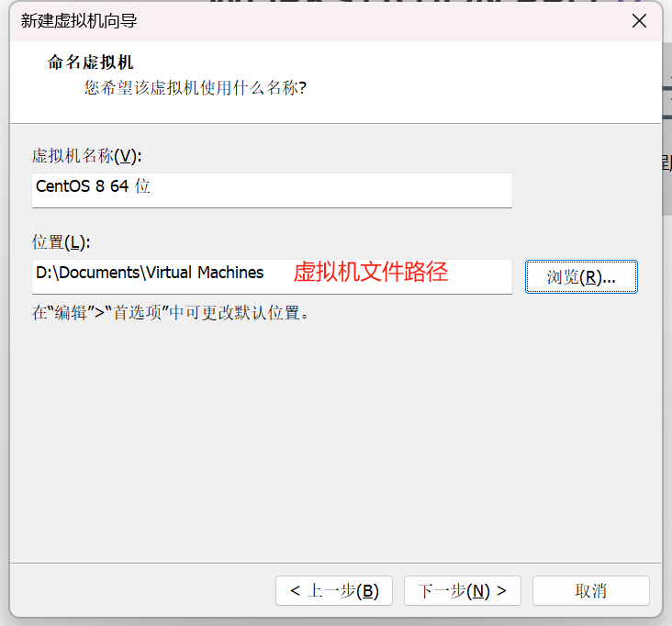Select the 虚拟机名称(V): label
This screenshot has height=626, width=672.
[86, 155]
